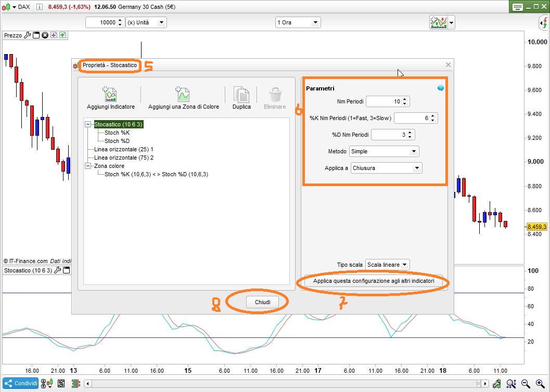Zoom out with minus magnifier
Image resolution: width=550 pixels, height=392 pixels.
pos(526,384)
